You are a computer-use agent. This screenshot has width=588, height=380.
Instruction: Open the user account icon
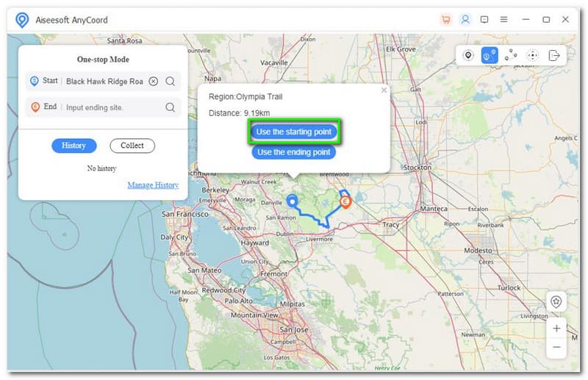465,20
